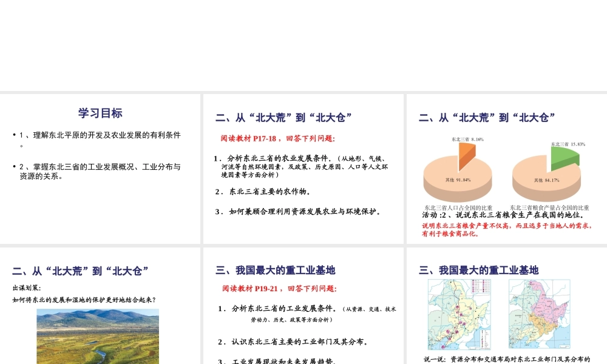Click question 2 about 东北三省主要的农作物
Viewport: 607px width, 364px height.
click(x=266, y=192)
